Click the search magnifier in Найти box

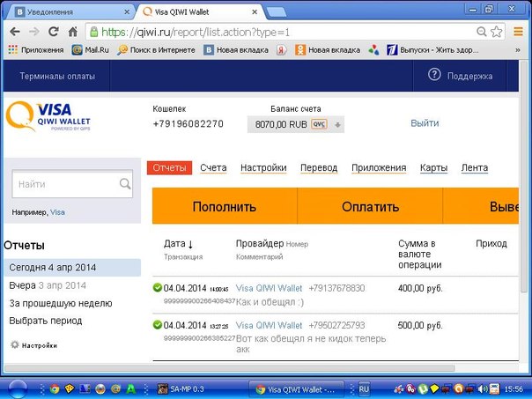(125, 184)
